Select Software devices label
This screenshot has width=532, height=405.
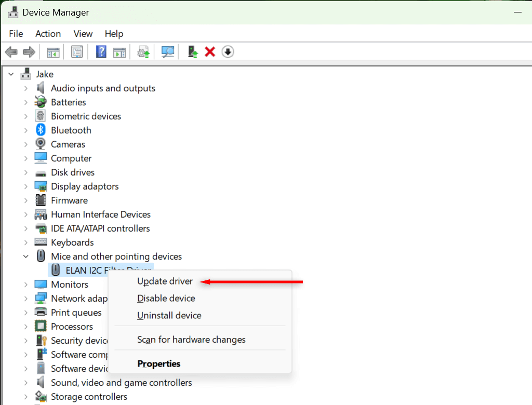[x=79, y=368]
